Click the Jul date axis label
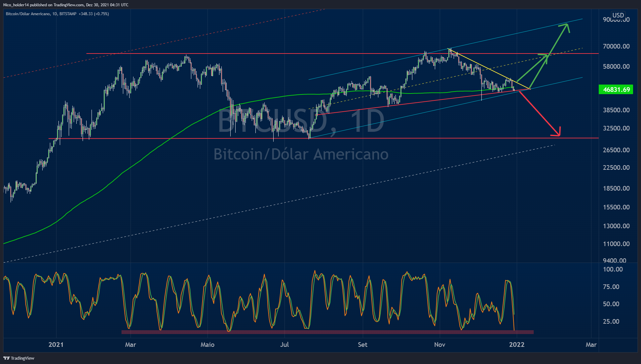The height and width of the screenshot is (364, 641). 284,345
